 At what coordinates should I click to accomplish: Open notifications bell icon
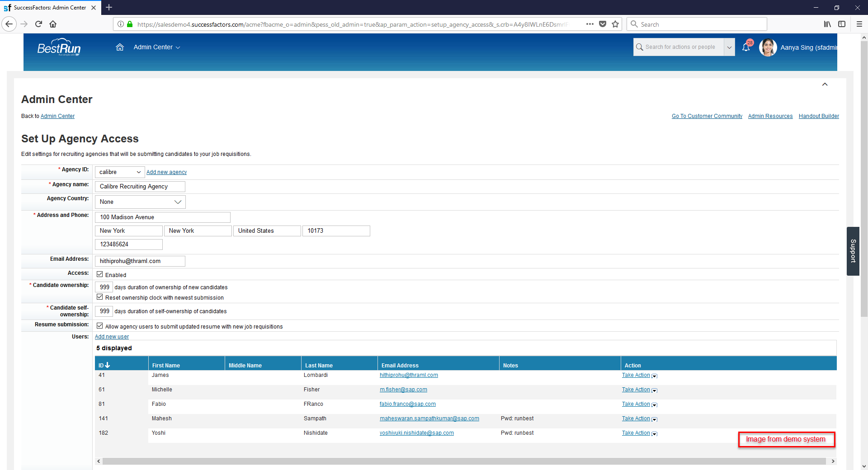pyautogui.click(x=746, y=47)
